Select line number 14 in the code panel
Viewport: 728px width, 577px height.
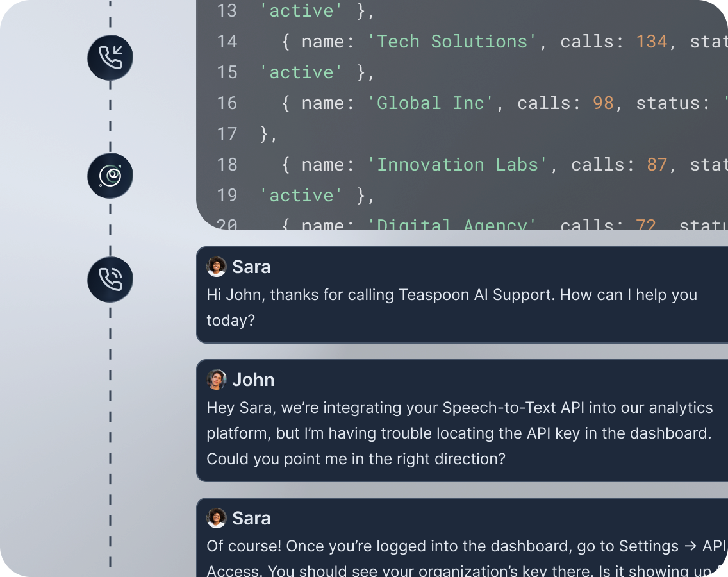227,41
